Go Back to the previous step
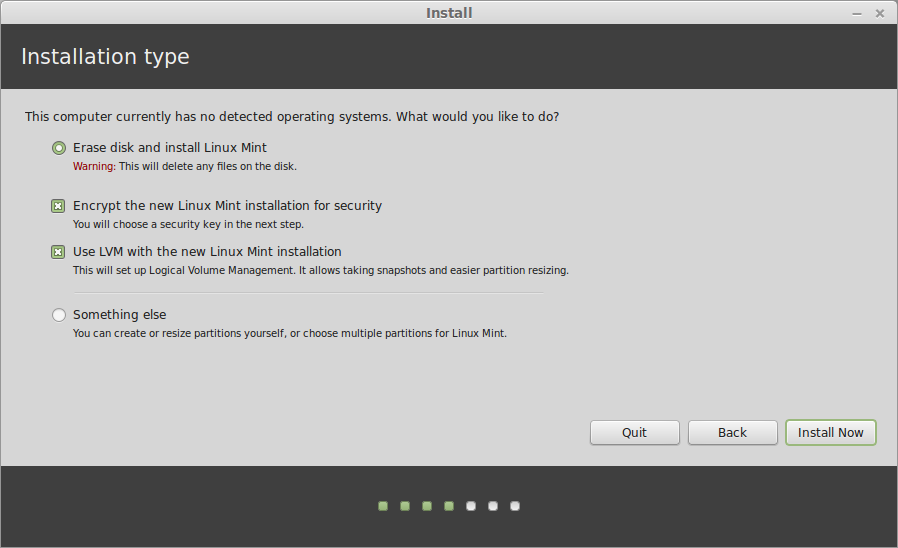The image size is (898, 548). coord(732,432)
